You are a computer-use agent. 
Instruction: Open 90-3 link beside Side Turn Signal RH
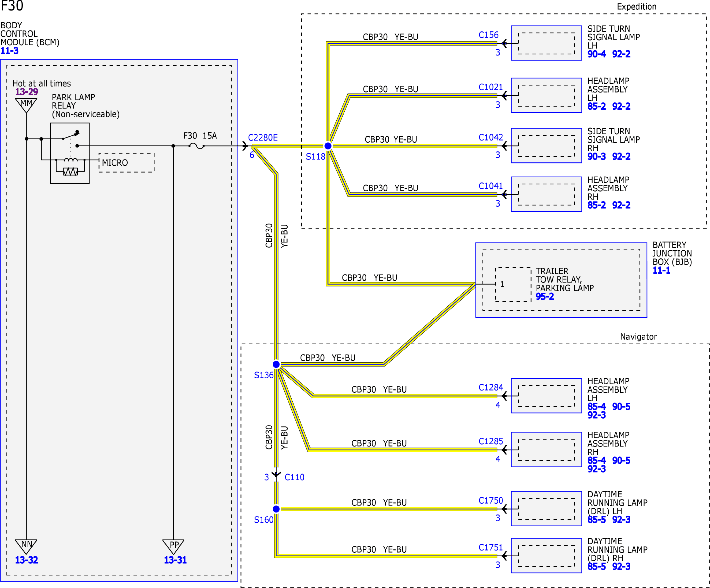(x=596, y=157)
